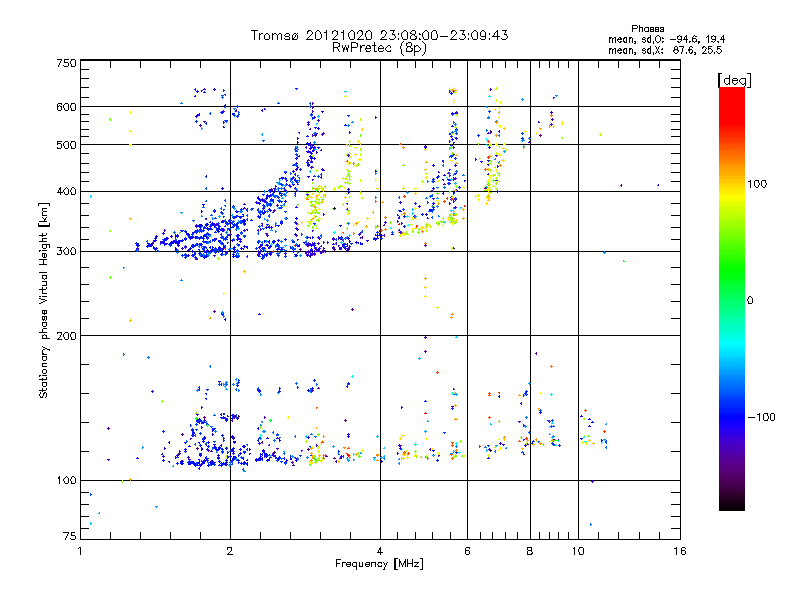Screen dimensions: 800x600
Task: Click the '8' x-axis tick label
Action: (530, 551)
